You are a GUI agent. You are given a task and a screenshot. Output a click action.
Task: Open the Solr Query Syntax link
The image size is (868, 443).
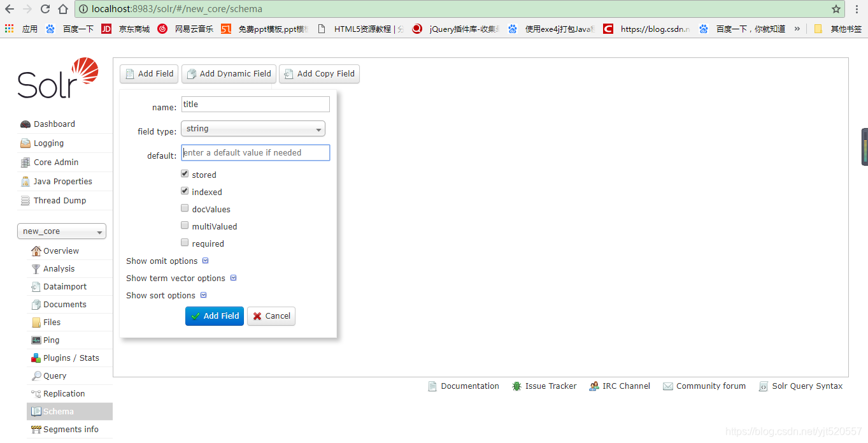coord(800,386)
